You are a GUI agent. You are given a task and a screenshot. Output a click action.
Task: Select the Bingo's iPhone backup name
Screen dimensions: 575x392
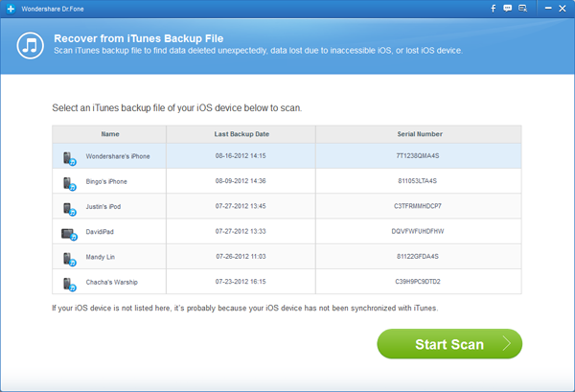coord(106,181)
